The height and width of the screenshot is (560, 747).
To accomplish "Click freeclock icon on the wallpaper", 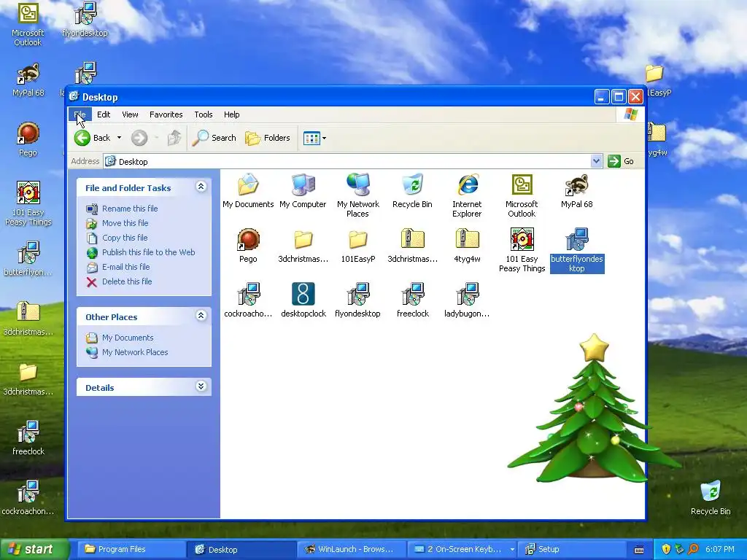I will [28, 438].
